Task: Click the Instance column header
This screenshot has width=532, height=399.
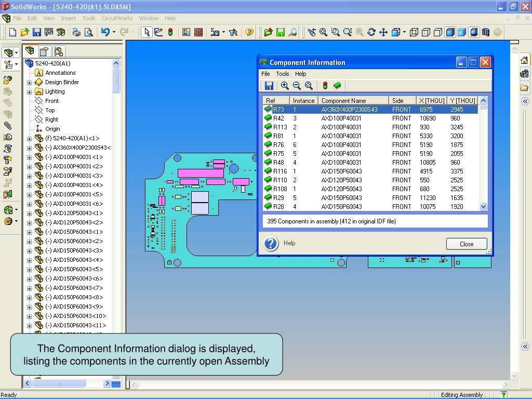Action: [303, 101]
